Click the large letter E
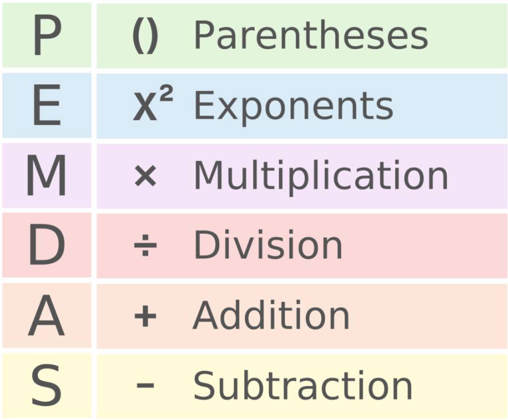This screenshot has height=420, width=508. [47, 105]
